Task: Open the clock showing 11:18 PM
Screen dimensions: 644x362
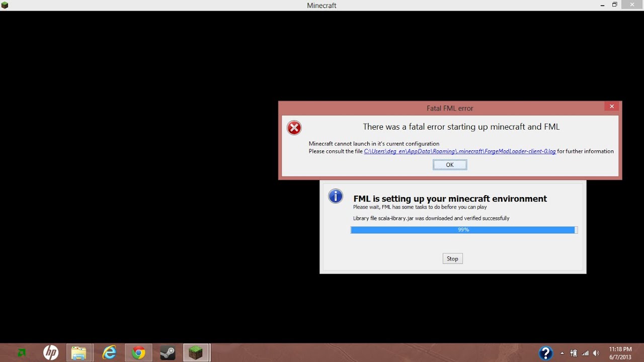Action: 620,353
